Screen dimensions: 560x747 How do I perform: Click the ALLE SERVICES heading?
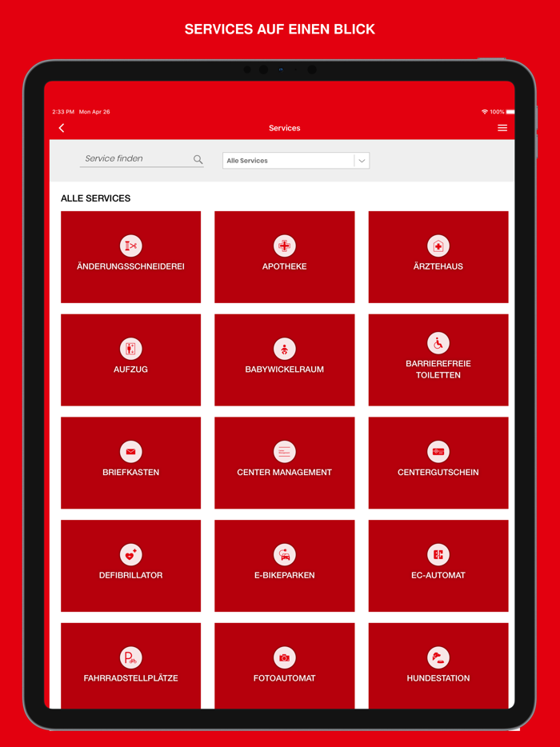point(95,198)
